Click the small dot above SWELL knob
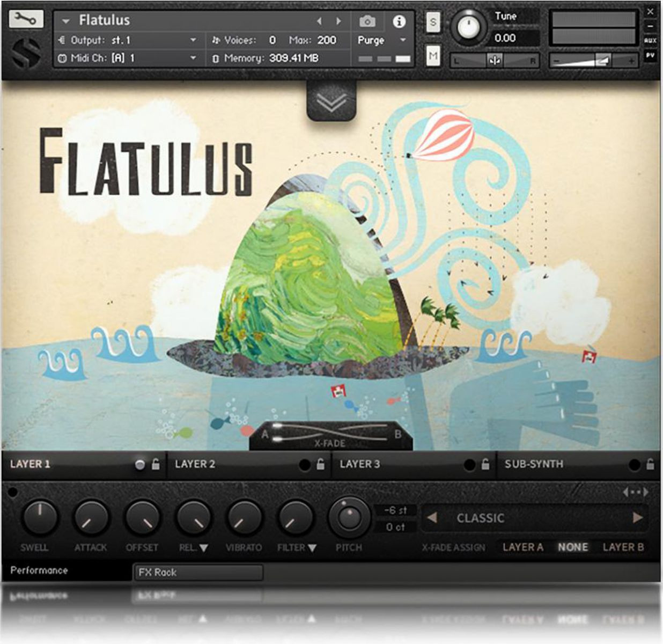Screen dimensions: 663x644 [x=13, y=492]
